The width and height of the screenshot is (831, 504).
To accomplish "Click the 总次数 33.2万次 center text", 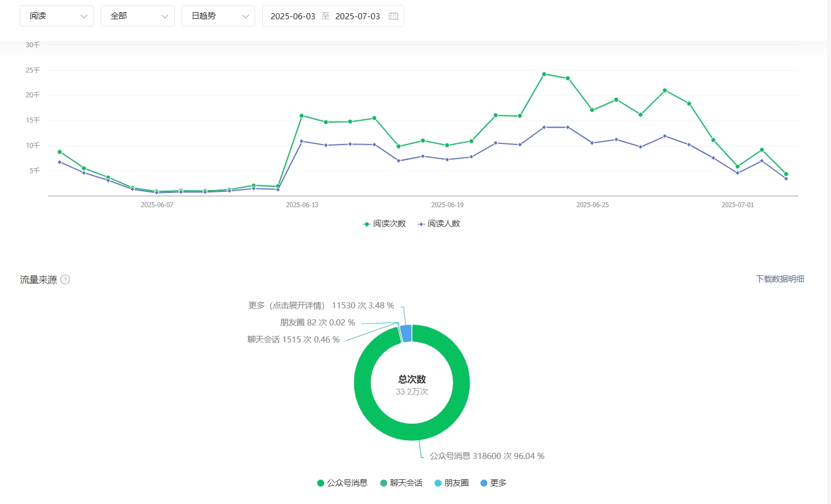I will pos(412,385).
